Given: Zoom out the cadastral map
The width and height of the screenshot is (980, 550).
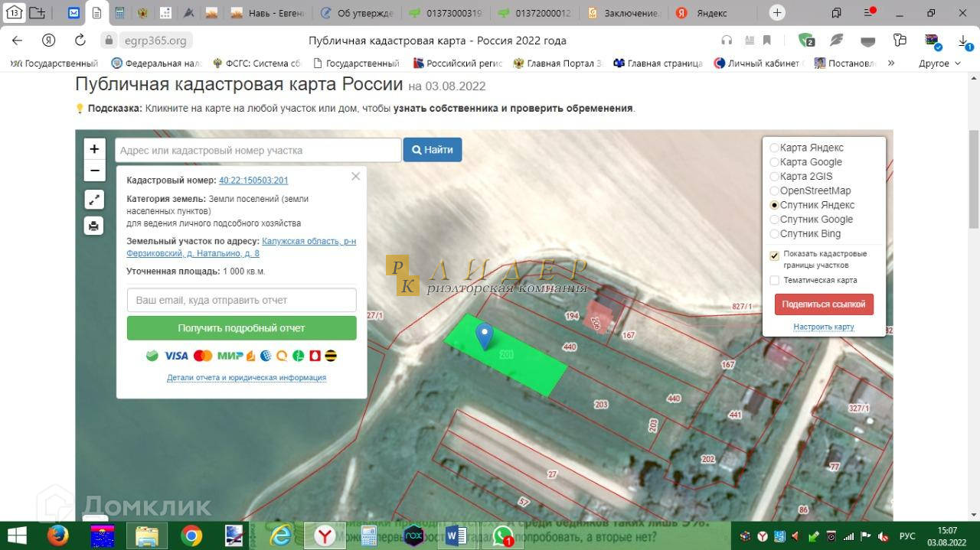Looking at the screenshot, I should point(94,171).
